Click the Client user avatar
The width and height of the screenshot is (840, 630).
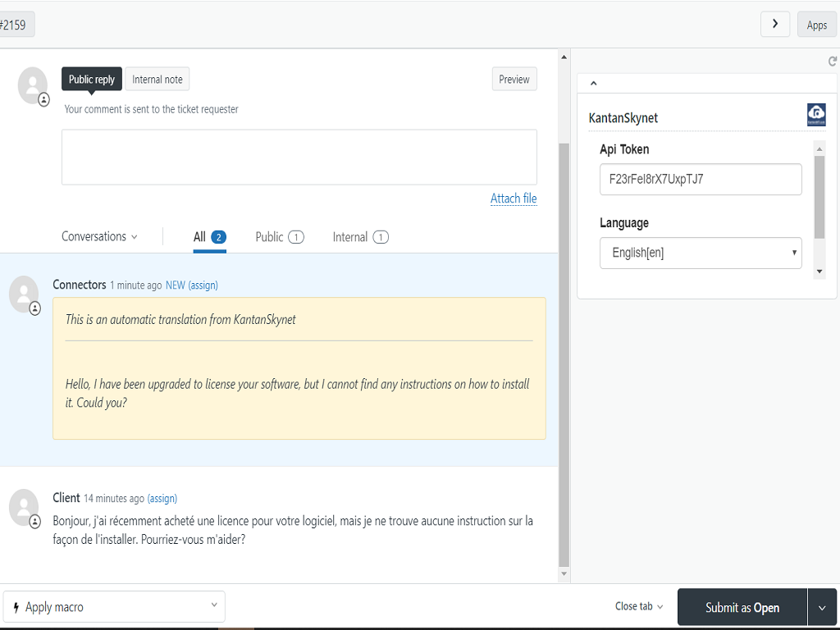(24, 507)
